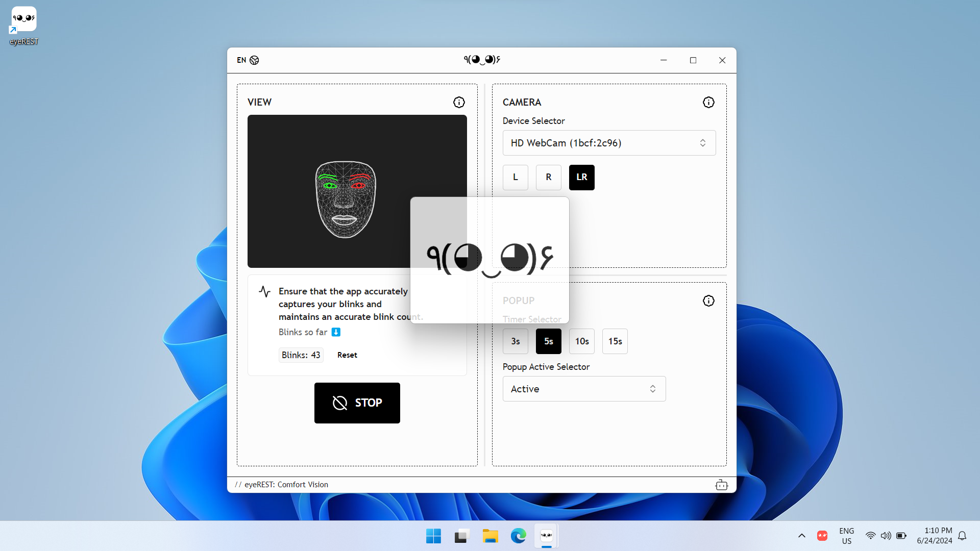This screenshot has width=980, height=551.
Task: Open the ENG US input language indicator
Action: pyautogui.click(x=846, y=536)
